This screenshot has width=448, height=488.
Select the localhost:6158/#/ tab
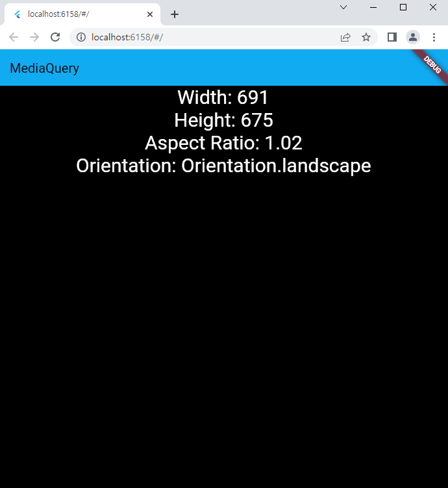click(x=82, y=14)
